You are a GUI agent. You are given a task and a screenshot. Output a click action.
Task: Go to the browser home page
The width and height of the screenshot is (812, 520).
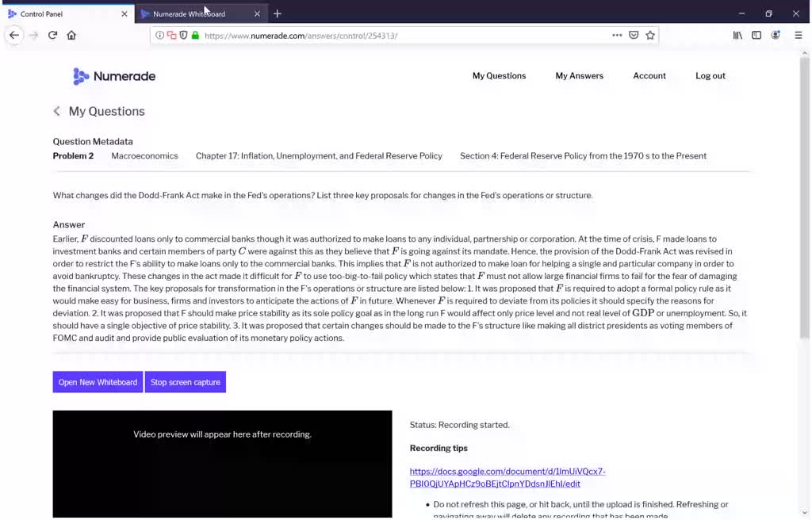coord(71,35)
